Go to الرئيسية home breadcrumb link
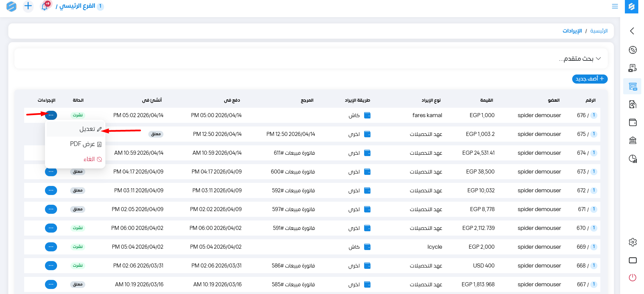 599,31
